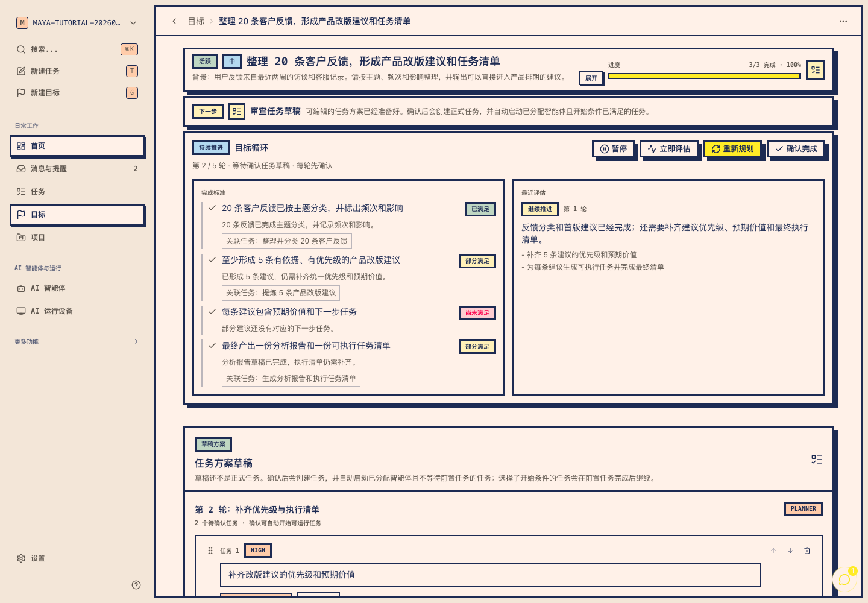The image size is (868, 603).
Task: Open the search icon in sidebar
Action: pos(21,49)
